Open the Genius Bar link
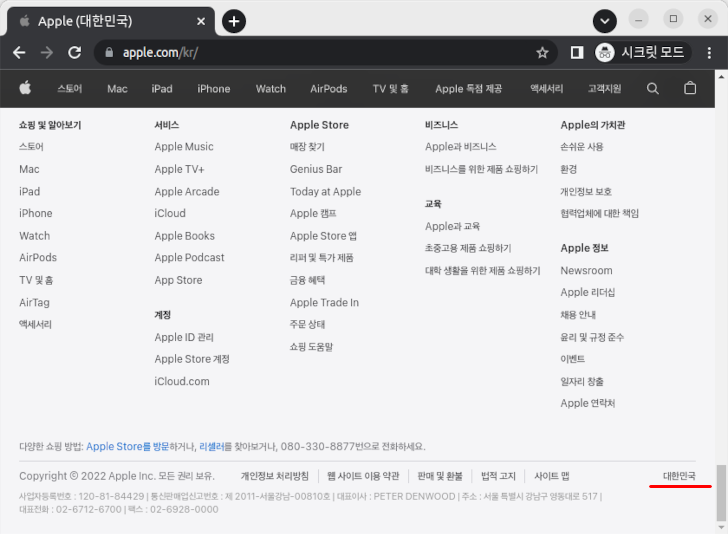This screenshot has width=728, height=534. click(x=316, y=169)
